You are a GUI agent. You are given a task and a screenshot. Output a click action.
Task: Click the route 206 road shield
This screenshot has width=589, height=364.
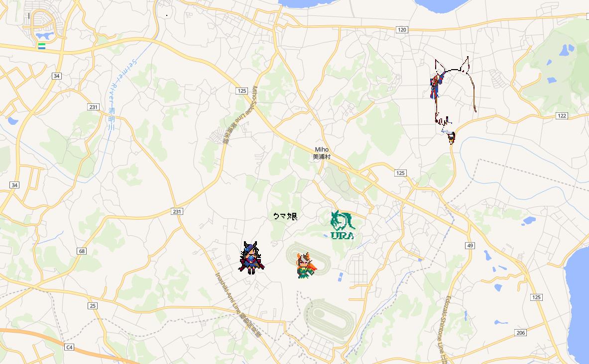(x=521, y=333)
